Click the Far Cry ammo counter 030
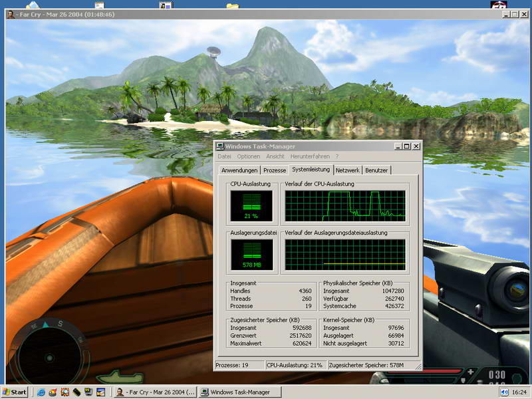Screen dimensions: 532x399 pyautogui.click(x=497, y=375)
